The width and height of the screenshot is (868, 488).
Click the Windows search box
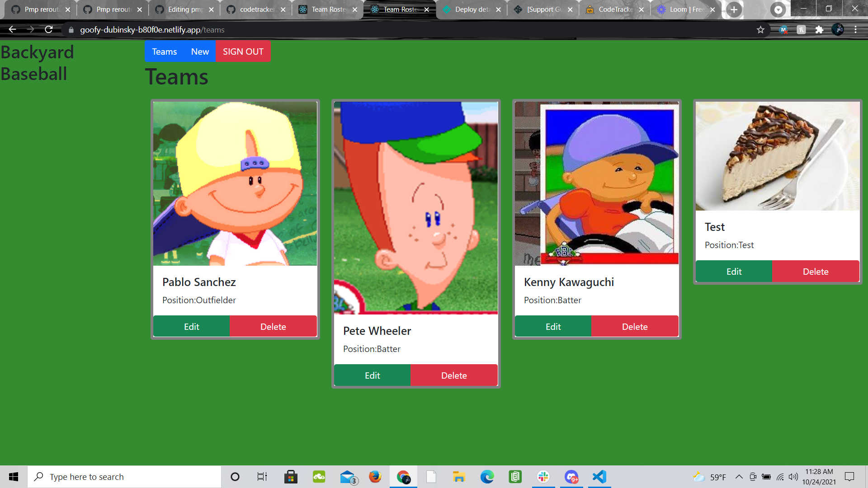point(124,477)
